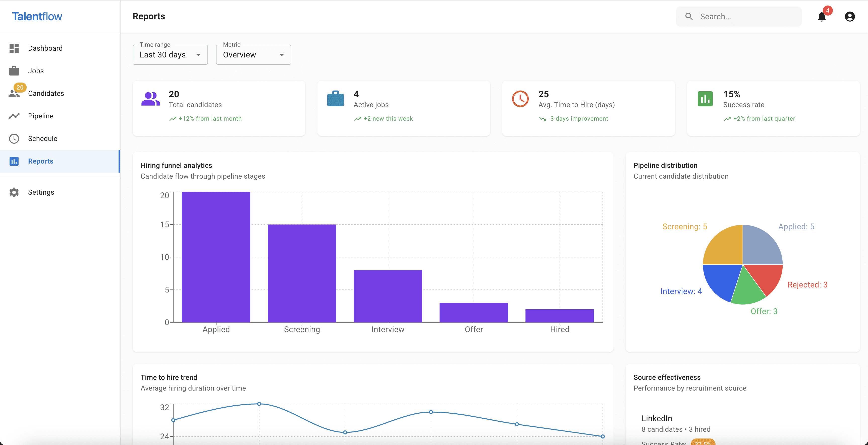Open the Candidates section in sidebar
868x445 pixels.
pos(46,93)
